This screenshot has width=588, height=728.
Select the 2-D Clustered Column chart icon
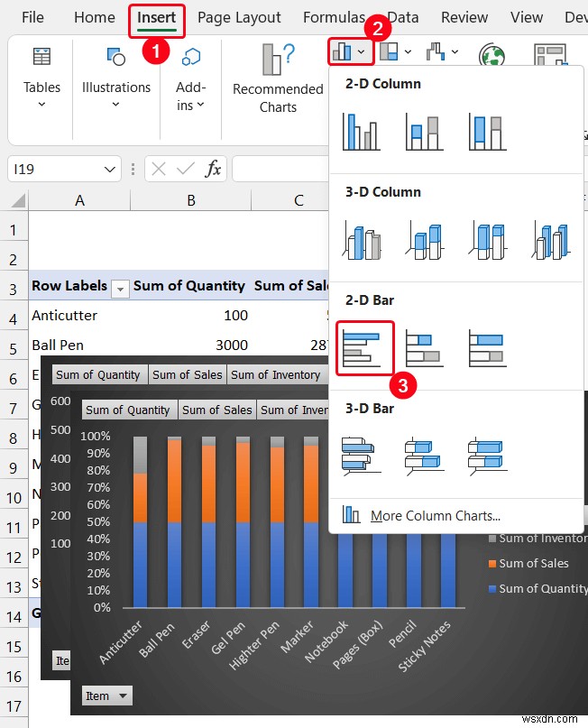click(x=361, y=132)
